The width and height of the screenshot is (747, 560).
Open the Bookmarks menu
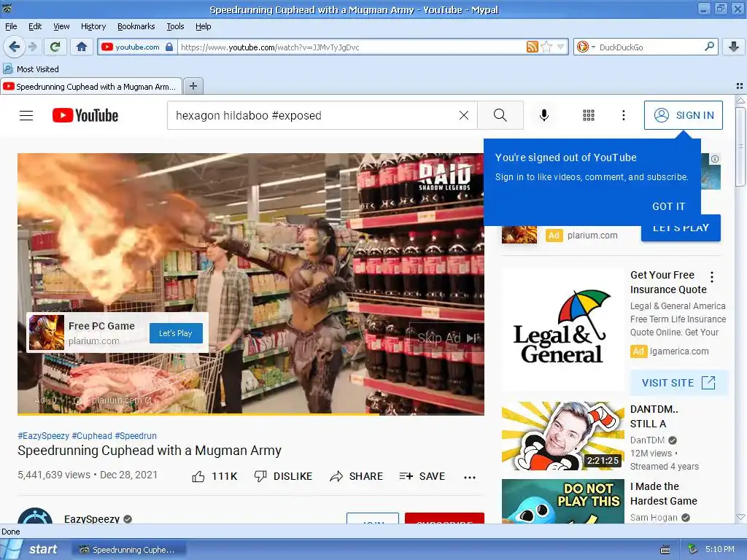[x=136, y=26]
